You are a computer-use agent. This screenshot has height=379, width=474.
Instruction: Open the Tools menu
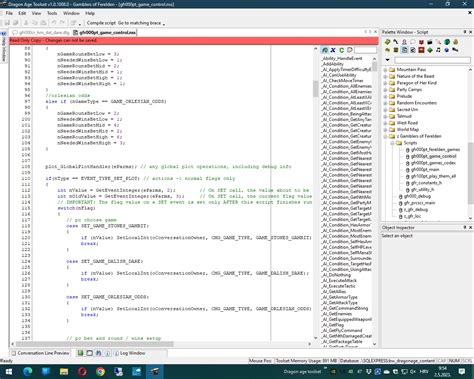point(52,13)
